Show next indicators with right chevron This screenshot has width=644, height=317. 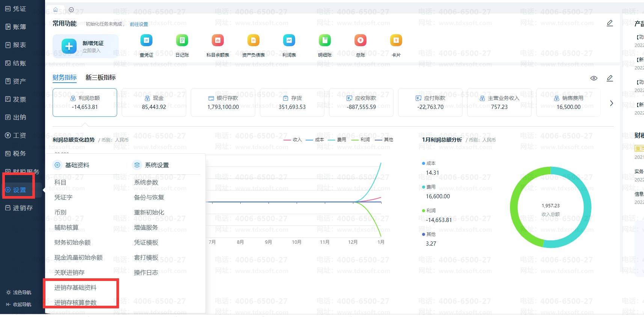tap(611, 103)
